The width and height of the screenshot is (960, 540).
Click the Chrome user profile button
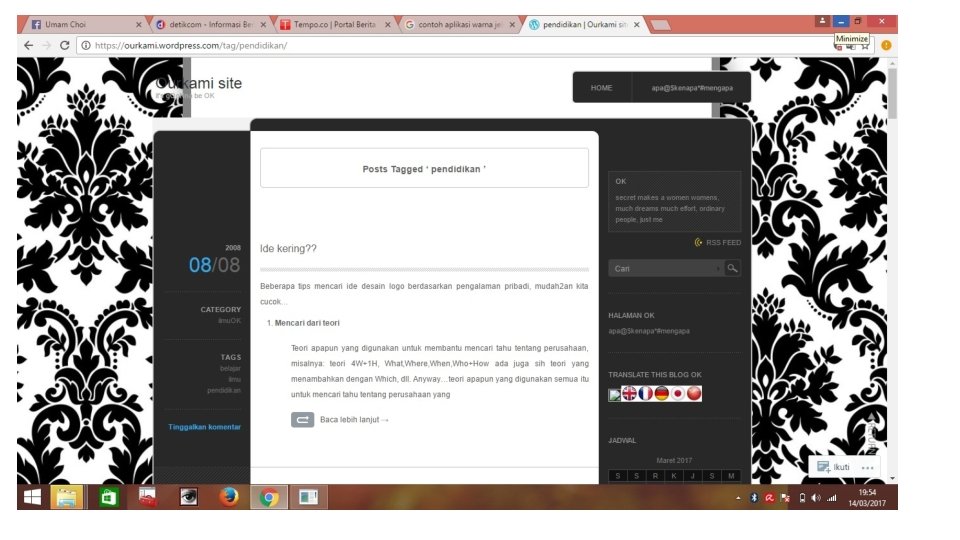(x=822, y=21)
